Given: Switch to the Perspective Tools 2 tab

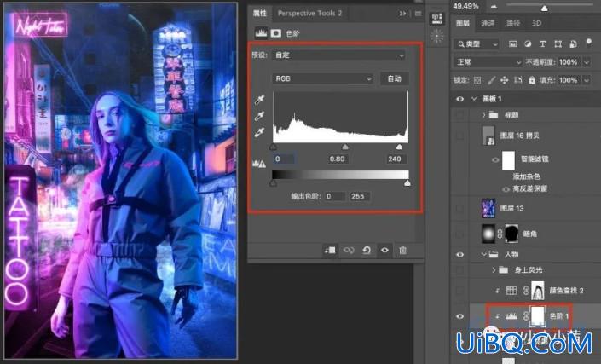Looking at the screenshot, I should pyautogui.click(x=309, y=14).
